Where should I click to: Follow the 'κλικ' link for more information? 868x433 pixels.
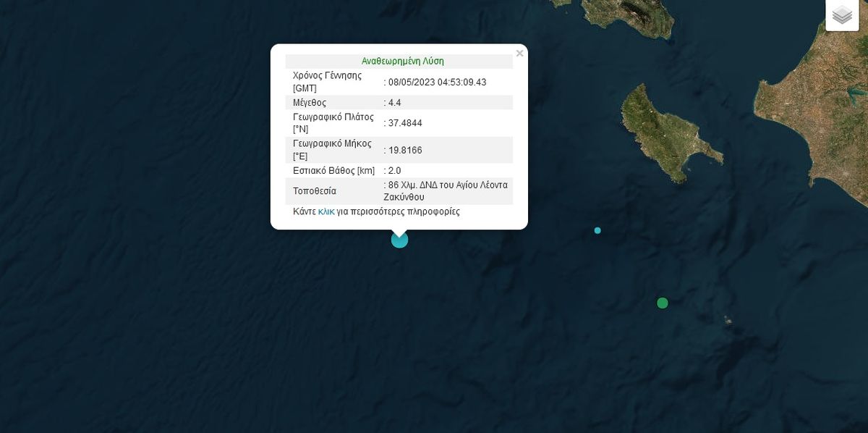tap(326, 212)
